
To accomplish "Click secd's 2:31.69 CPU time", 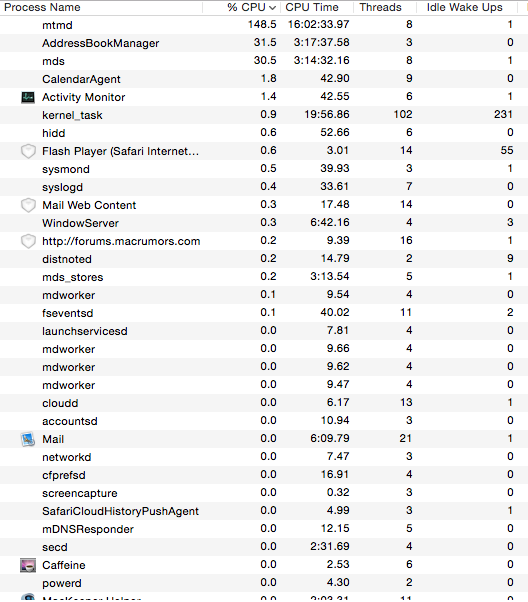I will coord(330,546).
